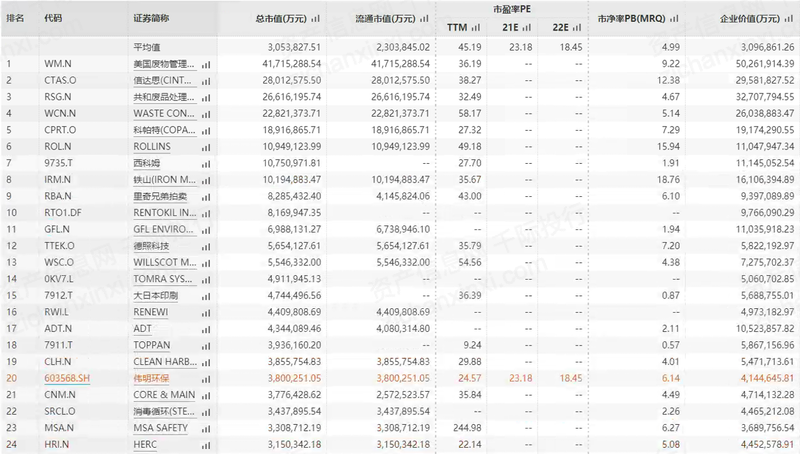Open chart icon for ADT row
Image resolution: width=800 pixels, height=454 pixels.
click(x=206, y=330)
